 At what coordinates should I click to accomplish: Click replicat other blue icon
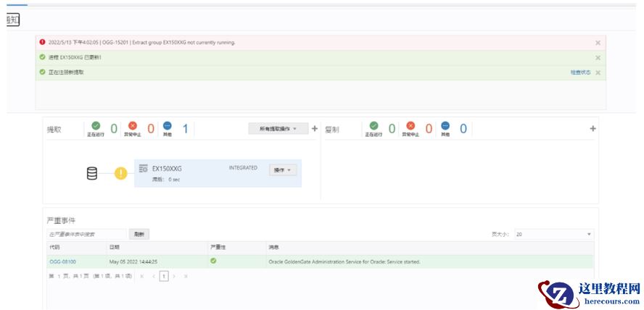(445, 125)
